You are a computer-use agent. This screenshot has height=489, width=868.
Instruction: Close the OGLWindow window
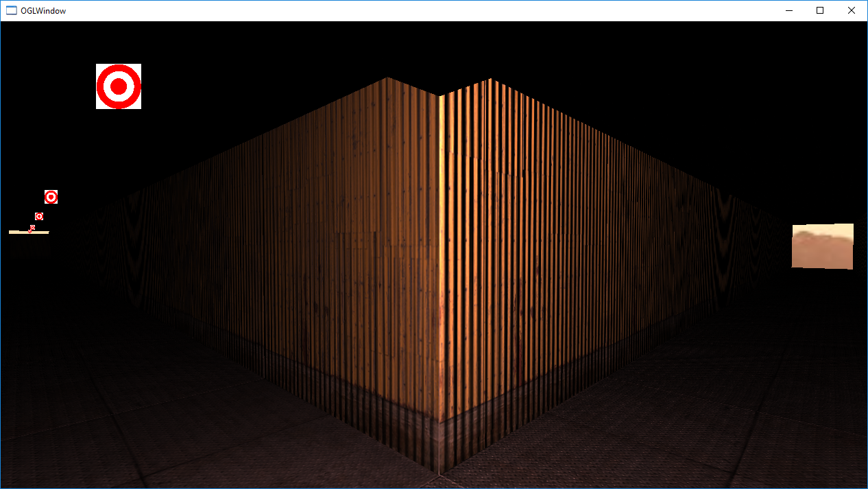[852, 10]
